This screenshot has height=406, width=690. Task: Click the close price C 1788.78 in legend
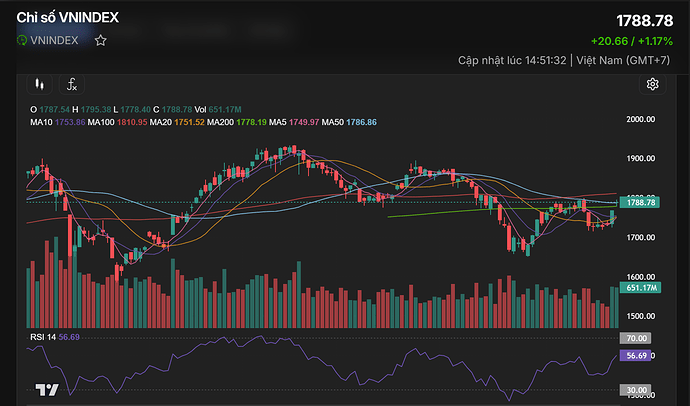point(172,110)
